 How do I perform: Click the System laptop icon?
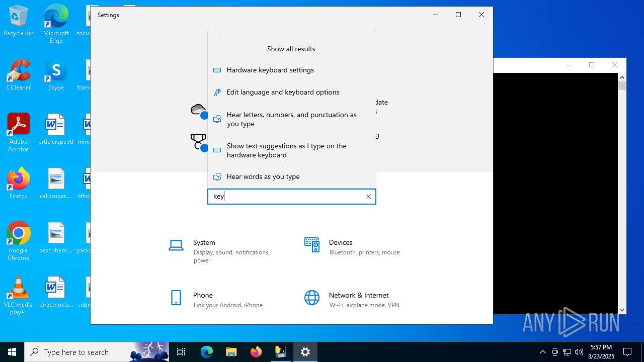point(176,245)
